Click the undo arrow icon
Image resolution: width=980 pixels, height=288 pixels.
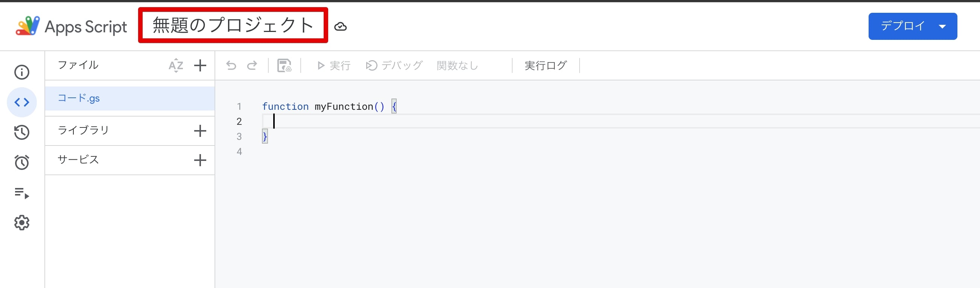[x=231, y=65]
